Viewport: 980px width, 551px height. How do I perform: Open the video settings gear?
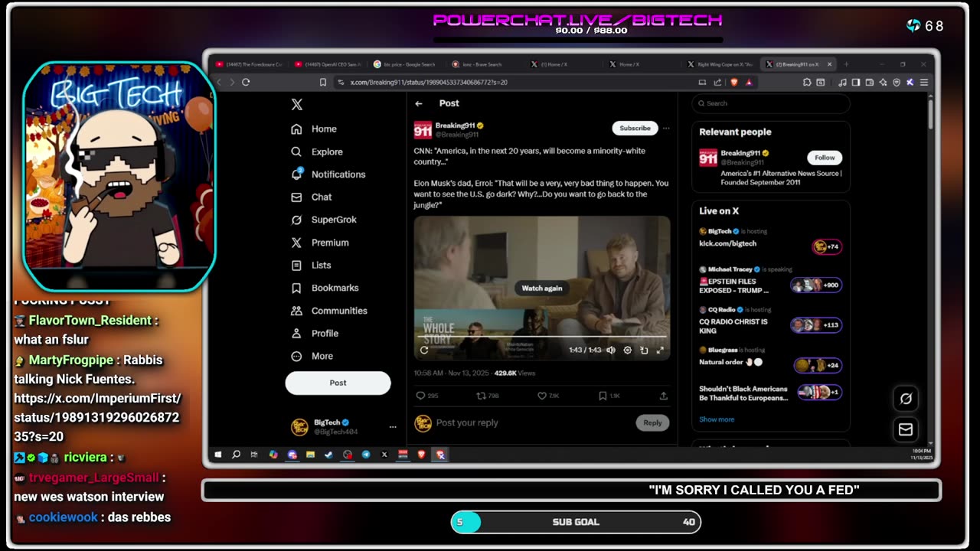pyautogui.click(x=627, y=350)
